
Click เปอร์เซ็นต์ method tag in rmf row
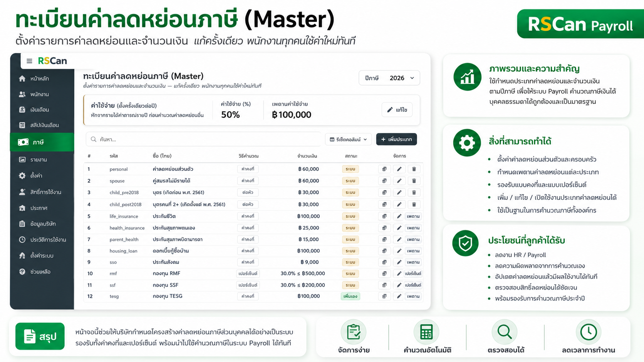point(248,274)
